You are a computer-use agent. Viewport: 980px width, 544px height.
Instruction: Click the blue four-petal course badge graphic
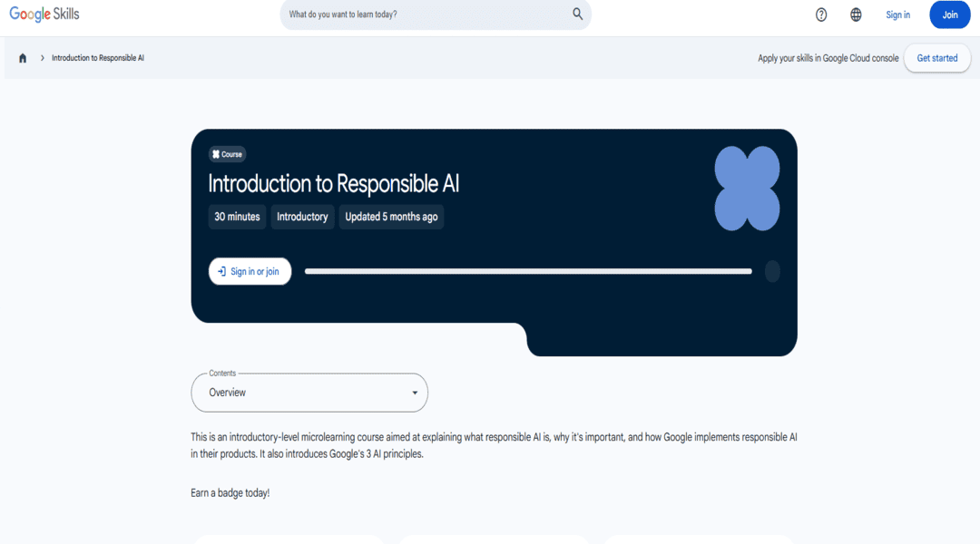(x=747, y=189)
